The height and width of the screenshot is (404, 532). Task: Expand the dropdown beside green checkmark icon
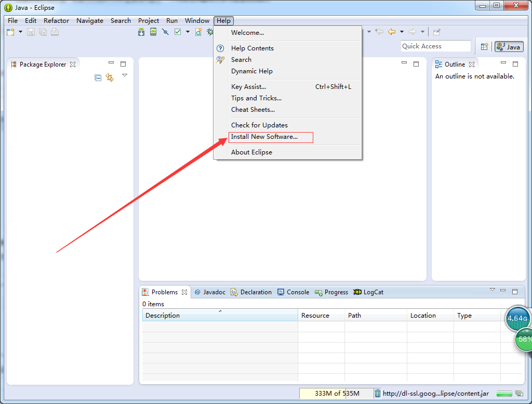[188, 32]
